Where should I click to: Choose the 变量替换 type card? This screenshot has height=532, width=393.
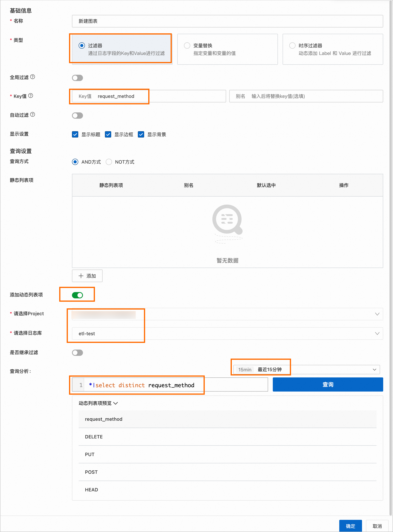pos(227,49)
